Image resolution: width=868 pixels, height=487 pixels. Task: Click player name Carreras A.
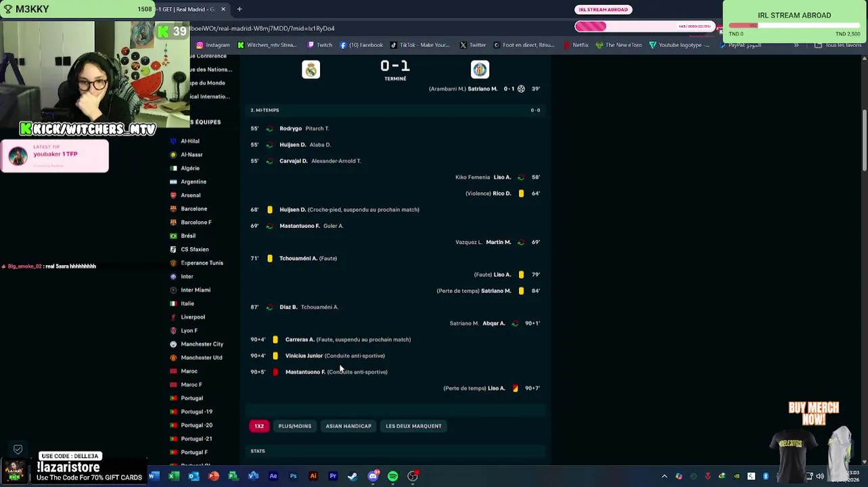[x=300, y=340]
